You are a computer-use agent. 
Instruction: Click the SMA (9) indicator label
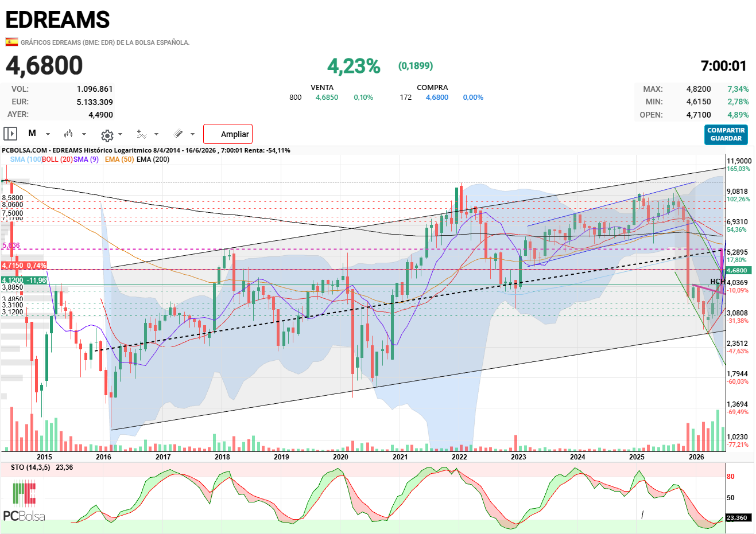pyautogui.click(x=86, y=159)
